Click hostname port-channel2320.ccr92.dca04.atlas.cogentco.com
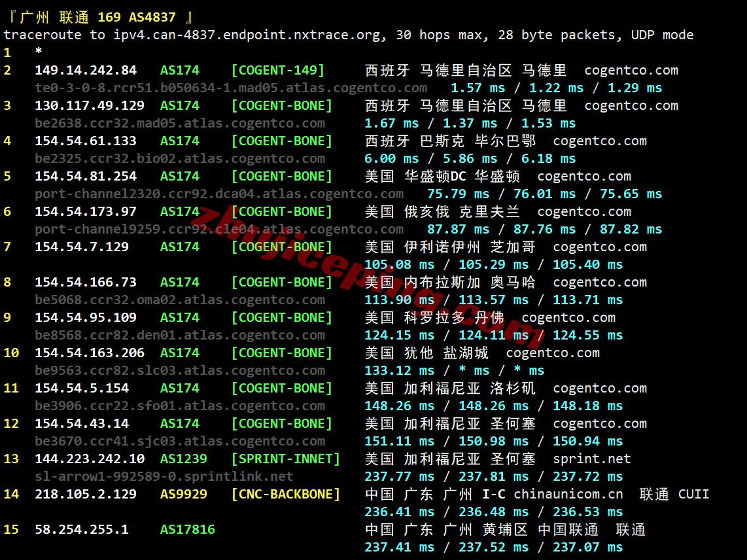 tap(219, 194)
